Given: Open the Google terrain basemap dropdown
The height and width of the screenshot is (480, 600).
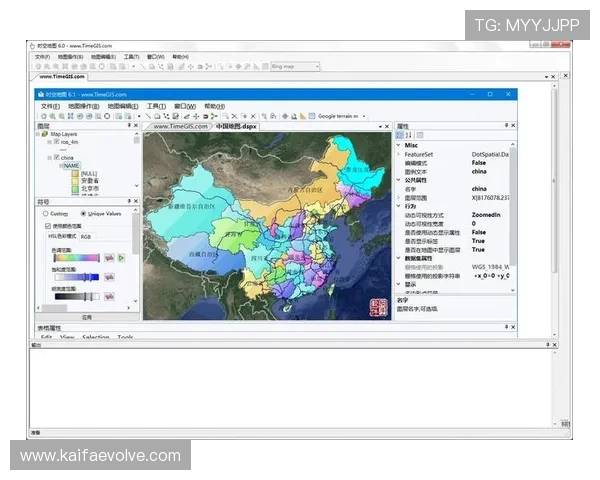Looking at the screenshot, I should pos(364,116).
